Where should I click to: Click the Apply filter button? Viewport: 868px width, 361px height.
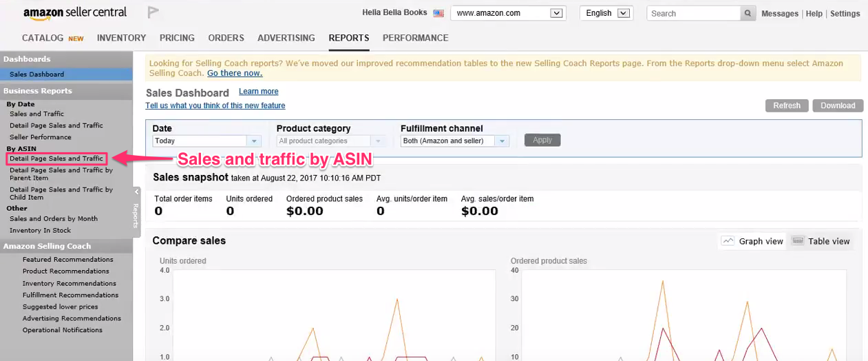(542, 140)
